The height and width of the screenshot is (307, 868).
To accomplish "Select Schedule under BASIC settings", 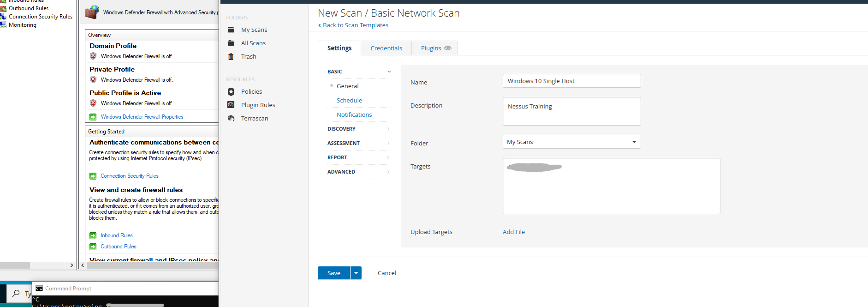I will [349, 100].
